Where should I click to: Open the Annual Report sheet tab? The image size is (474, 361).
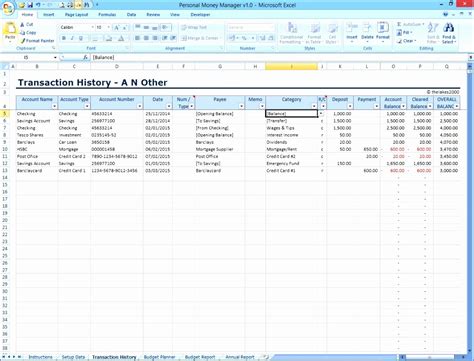[x=240, y=357]
